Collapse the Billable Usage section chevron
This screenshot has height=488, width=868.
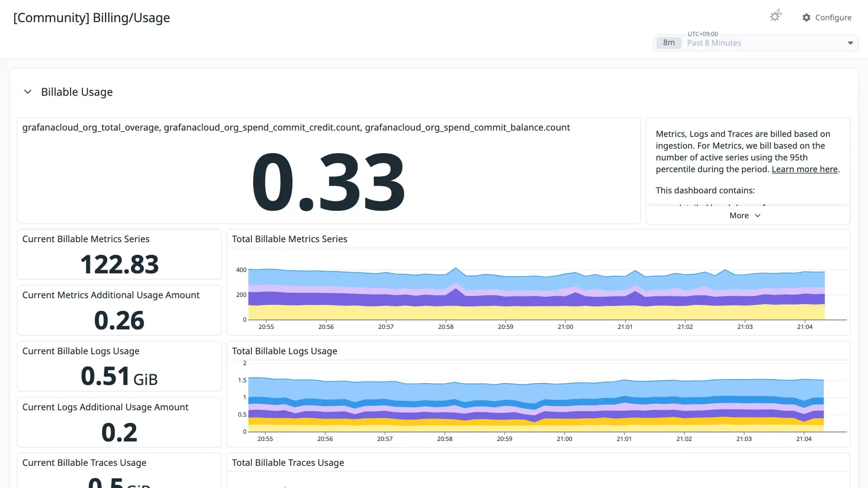point(28,92)
